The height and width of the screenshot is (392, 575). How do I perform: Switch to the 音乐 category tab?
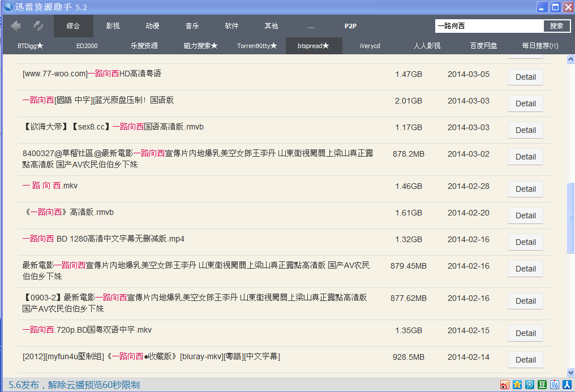tap(192, 26)
